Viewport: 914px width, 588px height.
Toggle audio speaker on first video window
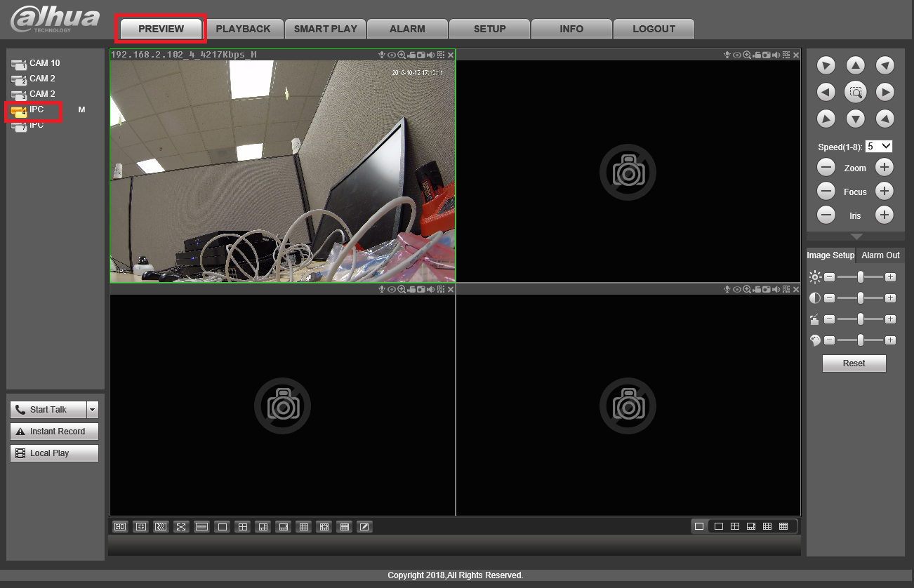pos(430,55)
